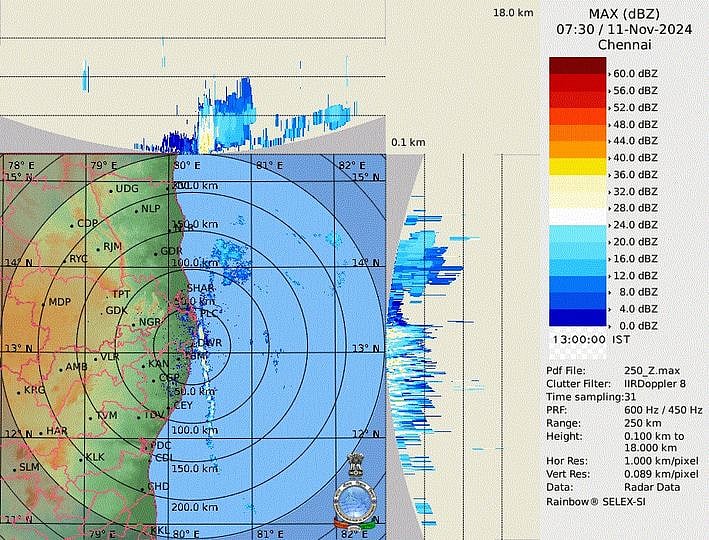Click the 0.0 dBZ dark blue swatch
The image size is (709, 540).
click(x=578, y=319)
